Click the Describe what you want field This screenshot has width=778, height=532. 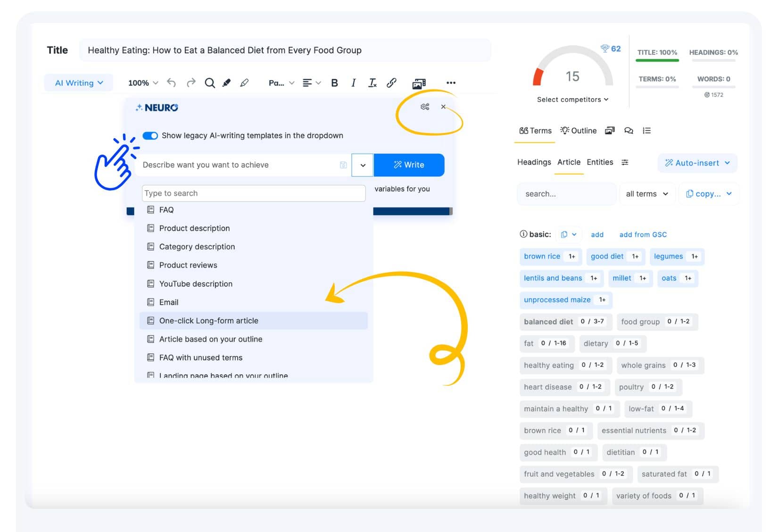(x=243, y=165)
